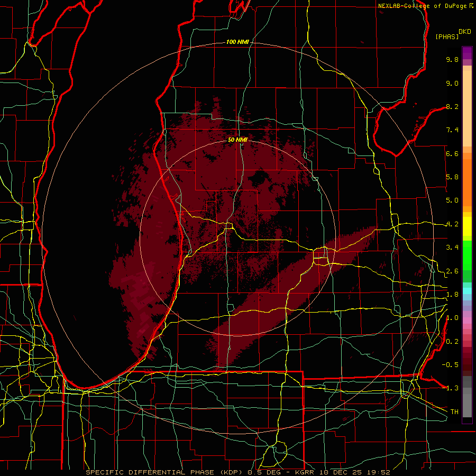Click the [PHAS] units label
Image resolution: width=476 pixels, height=476 pixels.
pyautogui.click(x=447, y=36)
